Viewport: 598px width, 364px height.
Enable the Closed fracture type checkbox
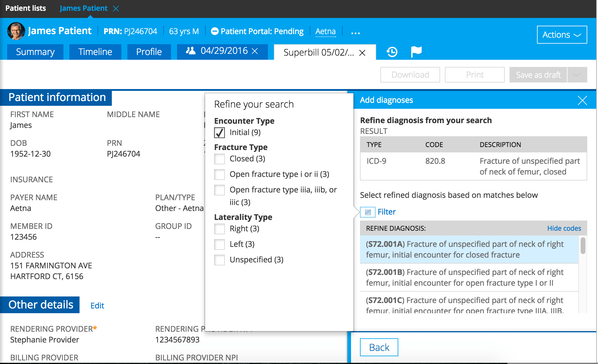[x=219, y=159]
